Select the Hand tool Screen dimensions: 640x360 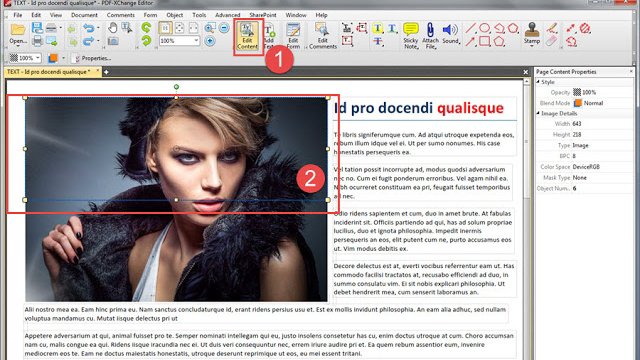113,28
